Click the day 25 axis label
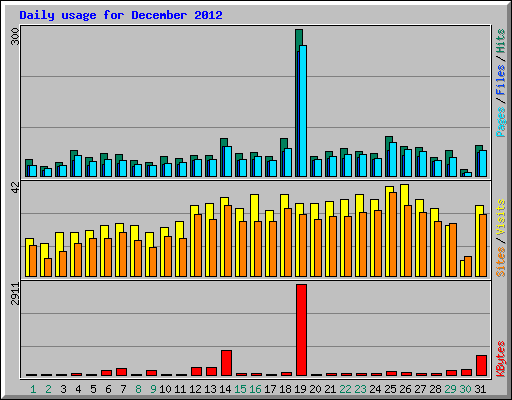The image size is (512, 400). (x=390, y=389)
